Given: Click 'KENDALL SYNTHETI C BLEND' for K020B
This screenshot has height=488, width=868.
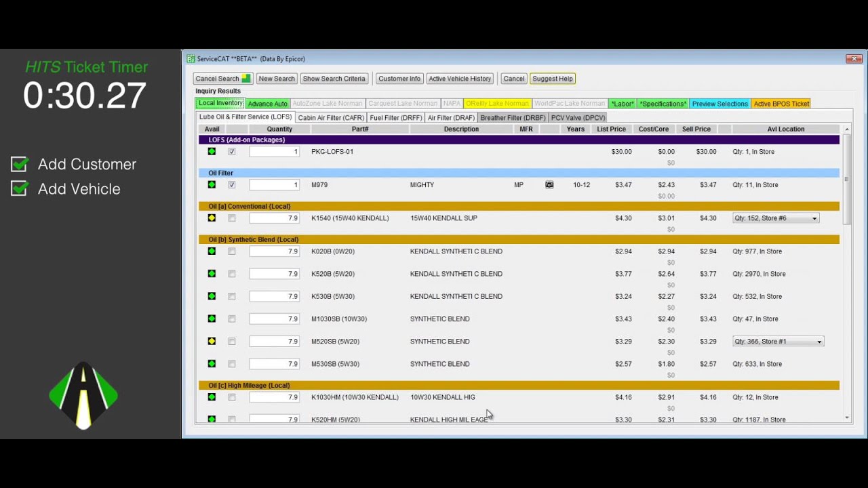Looking at the screenshot, I should (x=456, y=251).
